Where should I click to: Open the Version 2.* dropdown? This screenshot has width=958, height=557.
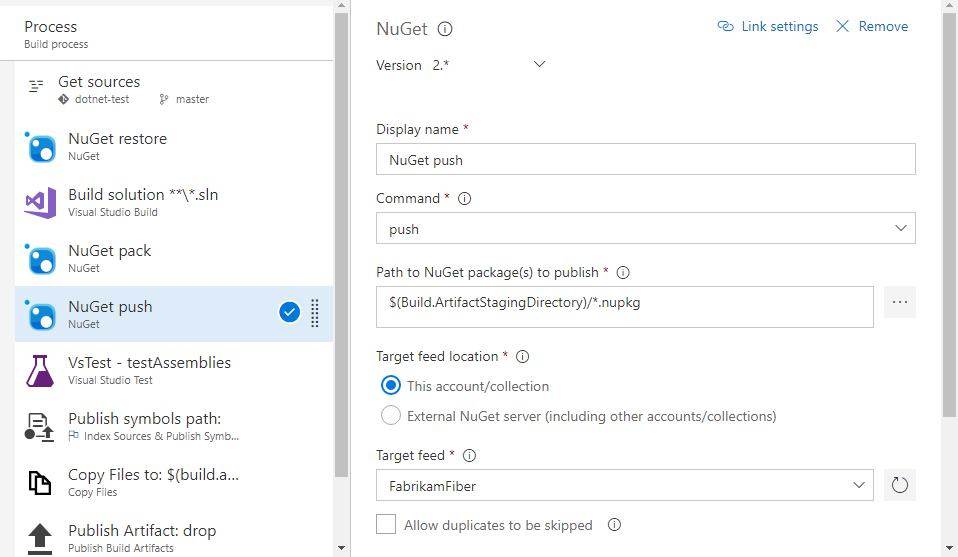539,64
